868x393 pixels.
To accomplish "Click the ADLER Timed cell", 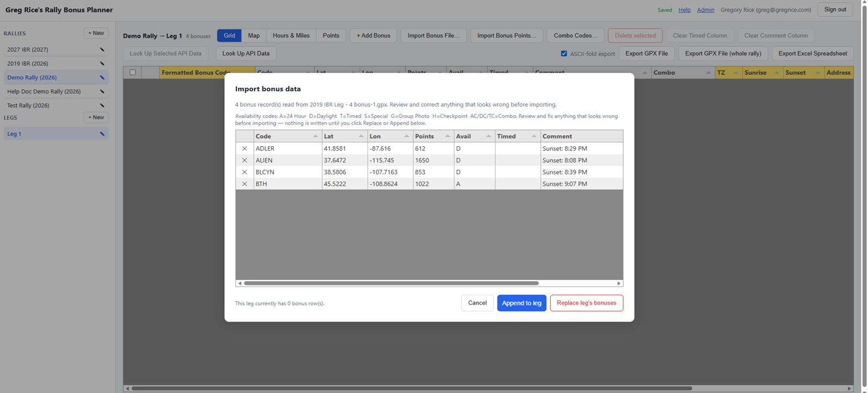I will point(518,148).
